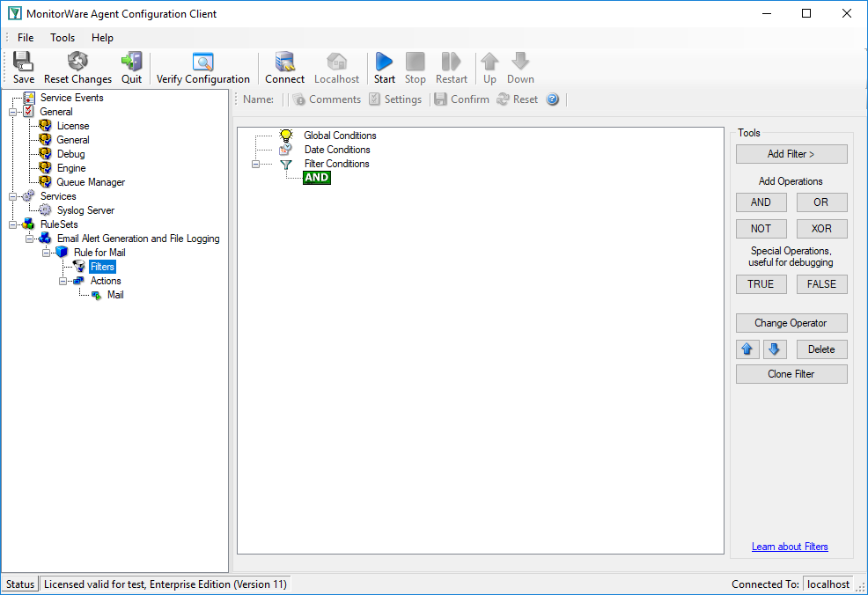Add an XOR operation
The height and width of the screenshot is (595, 868).
pos(821,229)
